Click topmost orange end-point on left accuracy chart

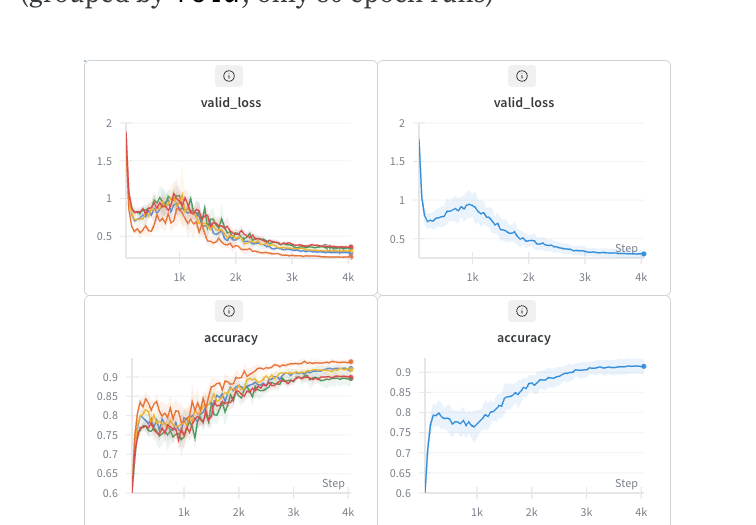click(x=350, y=361)
